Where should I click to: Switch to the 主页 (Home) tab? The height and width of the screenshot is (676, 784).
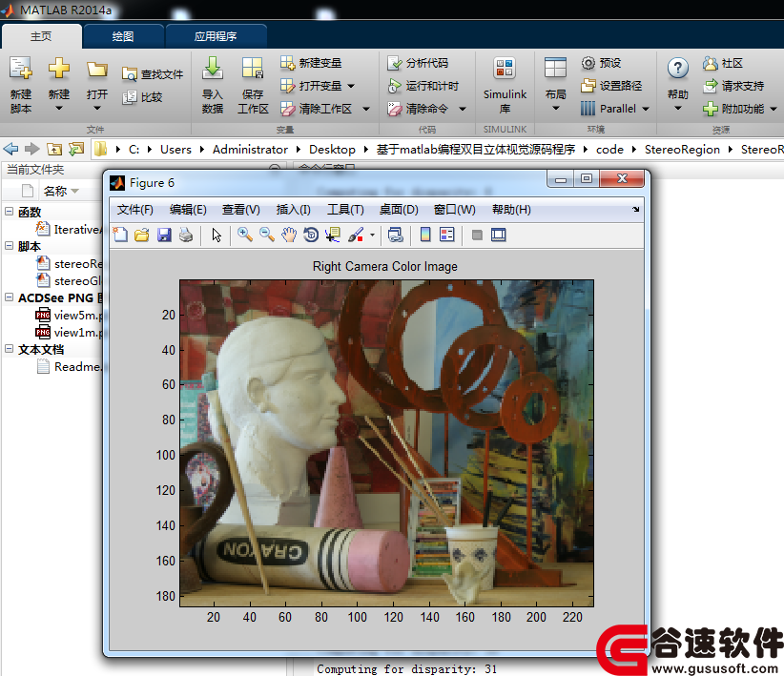click(41, 36)
